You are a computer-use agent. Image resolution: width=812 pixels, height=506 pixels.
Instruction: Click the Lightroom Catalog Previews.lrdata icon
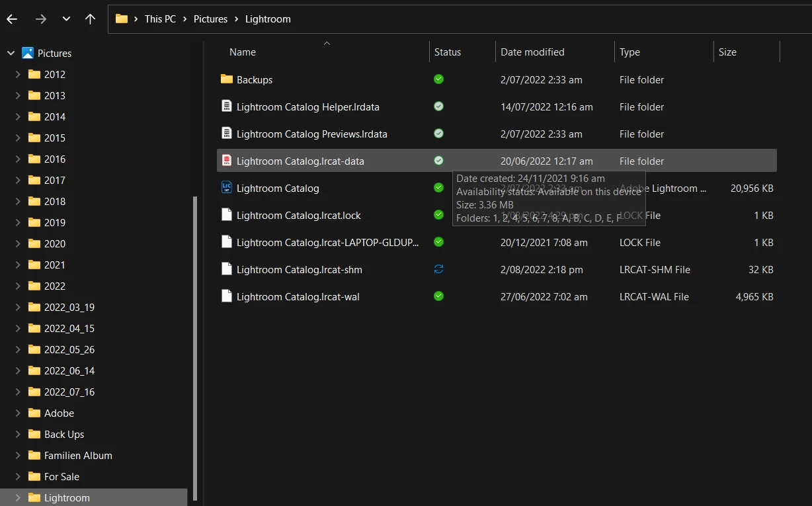tap(227, 134)
